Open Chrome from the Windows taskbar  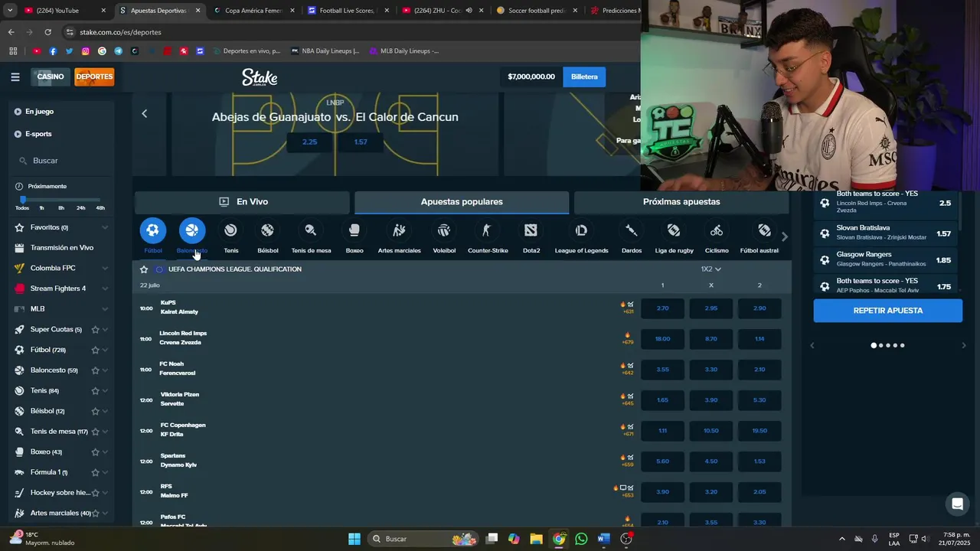tap(559, 539)
